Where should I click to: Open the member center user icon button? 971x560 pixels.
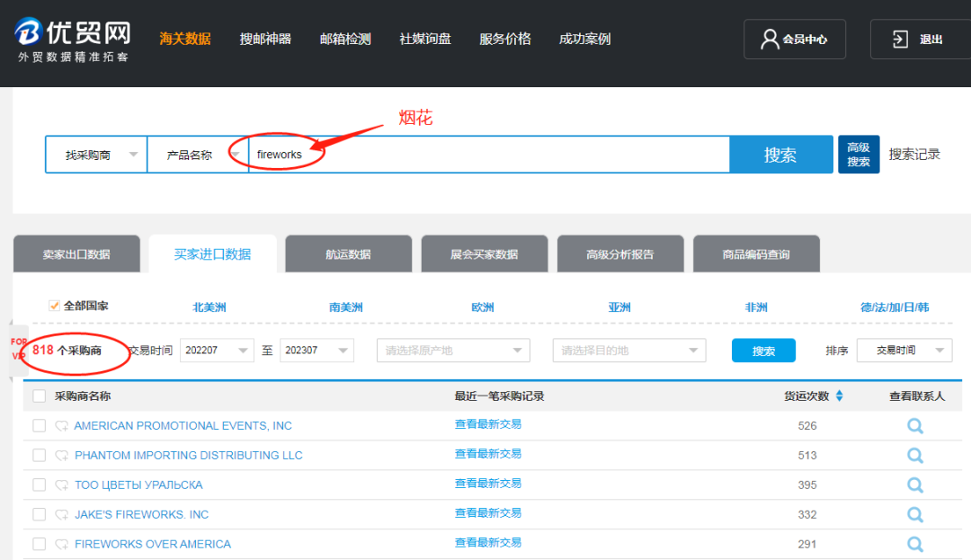pyautogui.click(x=794, y=40)
